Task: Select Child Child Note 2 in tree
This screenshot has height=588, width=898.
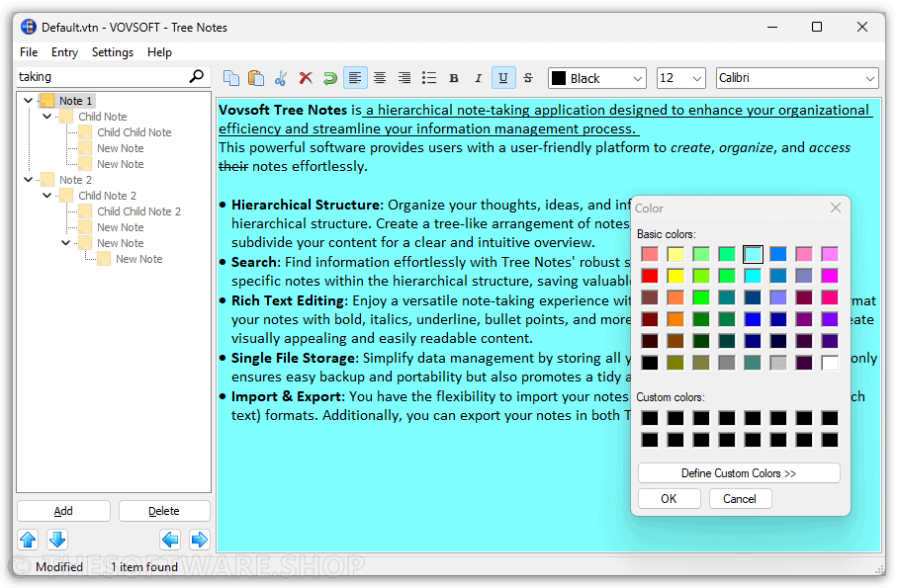Action: (138, 211)
